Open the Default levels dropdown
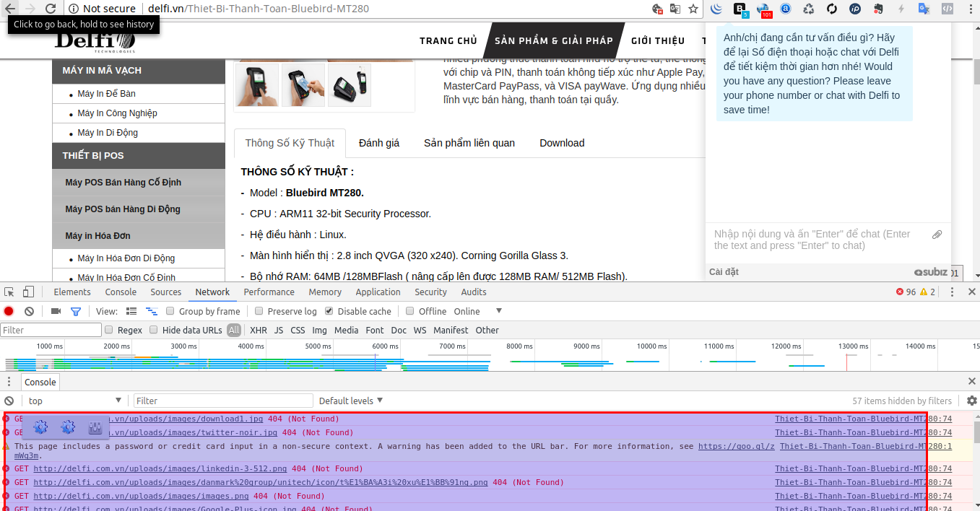 [x=351, y=401]
